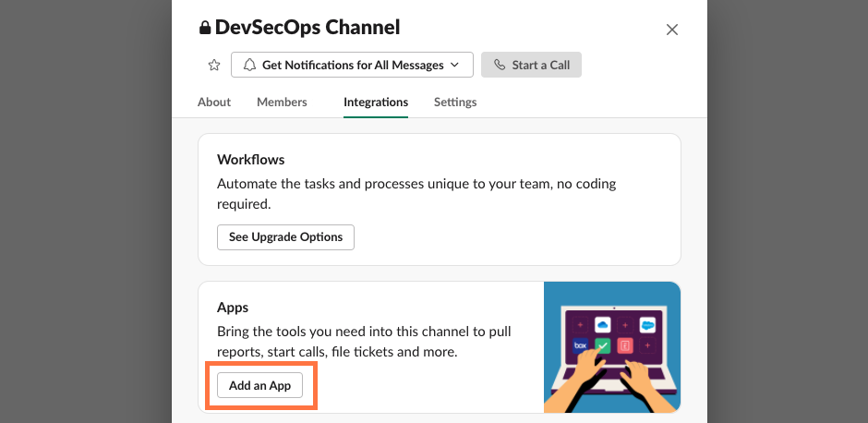Select the Integrations tab
This screenshot has height=423, width=868.
coord(376,102)
